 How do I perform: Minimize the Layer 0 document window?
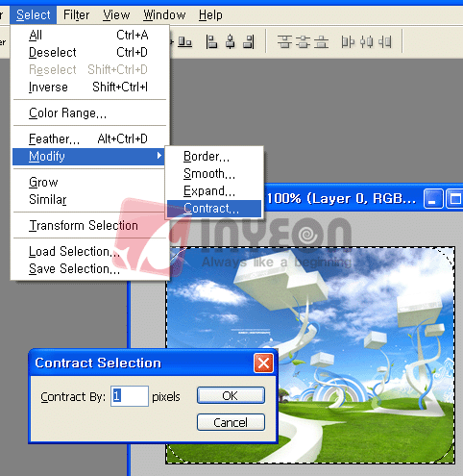coord(432,199)
